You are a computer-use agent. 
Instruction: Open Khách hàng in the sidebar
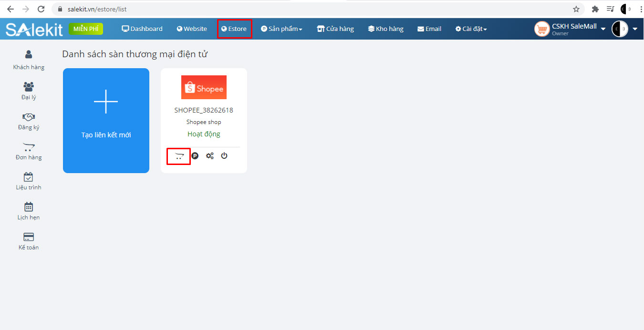point(29,60)
